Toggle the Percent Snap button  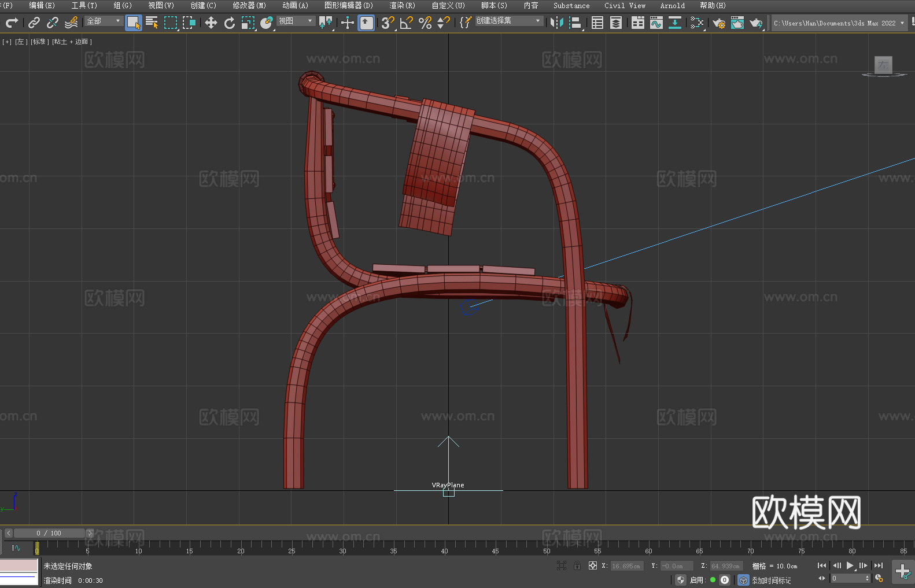click(425, 23)
